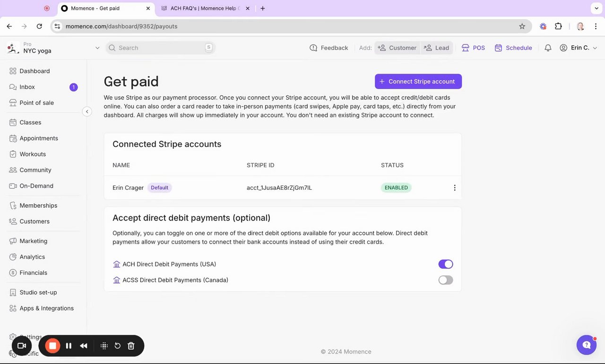Open a new browser tab

click(263, 8)
